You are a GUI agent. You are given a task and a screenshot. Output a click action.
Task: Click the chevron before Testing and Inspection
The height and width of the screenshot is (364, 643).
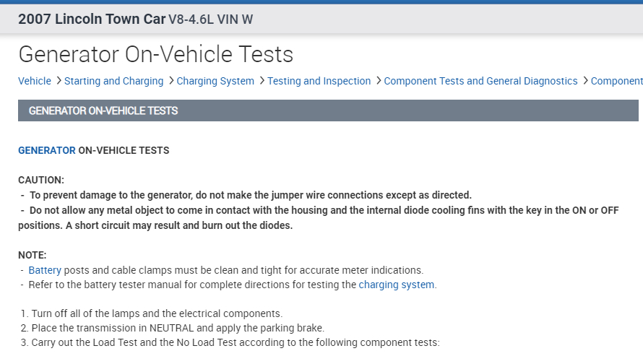[x=262, y=81]
